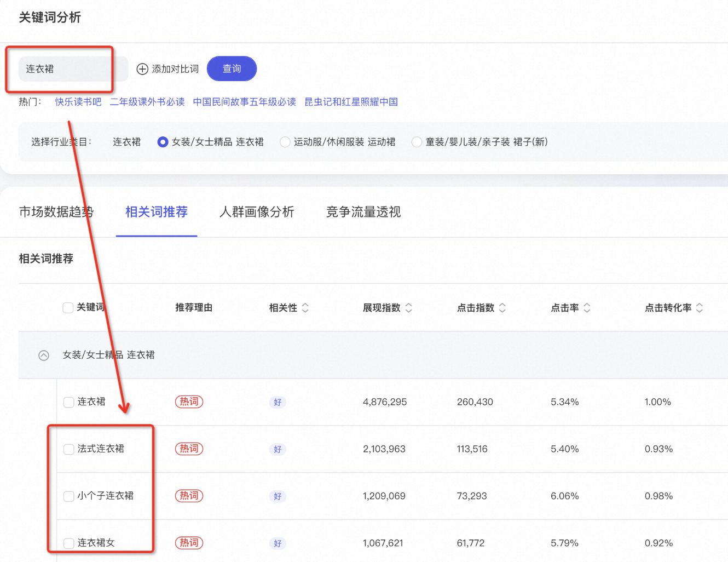The image size is (728, 562).
Task: Open the 相关词推荐 tab
Action: point(157,212)
